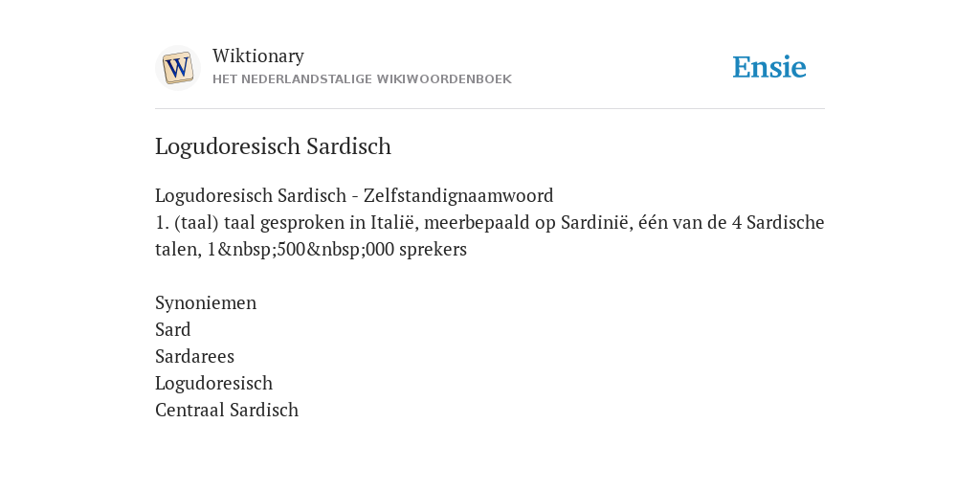
Task: Click the 'Synoniemen' section label
Action: [x=206, y=303]
